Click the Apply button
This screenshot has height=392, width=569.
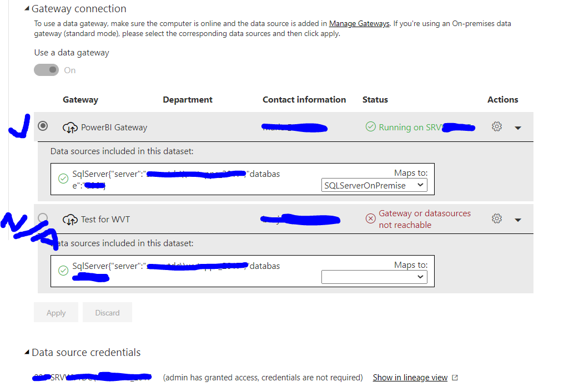point(56,312)
